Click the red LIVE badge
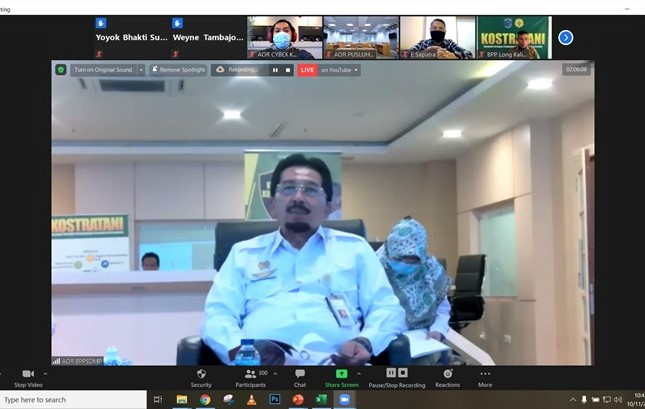 coord(307,70)
